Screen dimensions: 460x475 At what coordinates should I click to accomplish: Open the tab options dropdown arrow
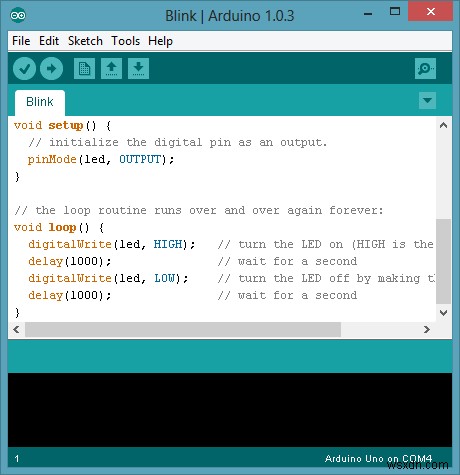[x=427, y=100]
